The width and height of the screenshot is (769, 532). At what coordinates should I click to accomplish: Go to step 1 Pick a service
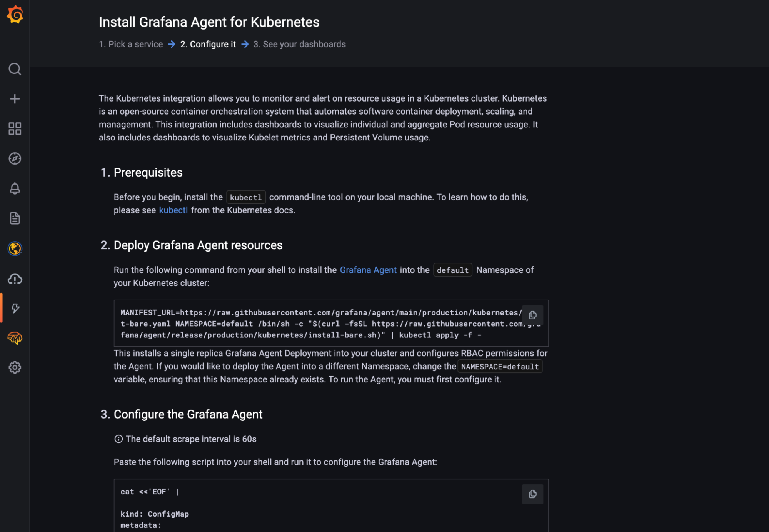tap(131, 44)
